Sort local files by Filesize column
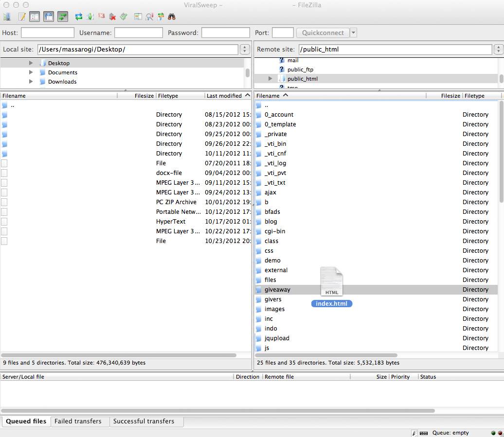The width and height of the screenshot is (504, 437). (137, 96)
